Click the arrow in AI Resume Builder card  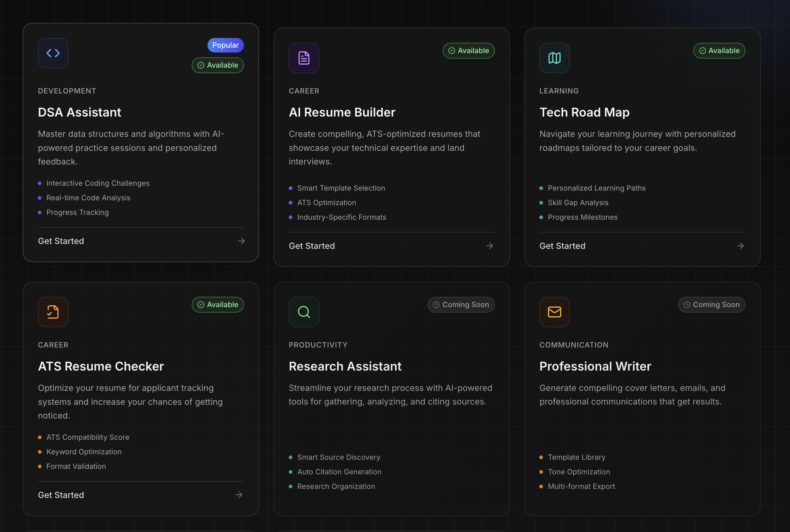coord(489,246)
